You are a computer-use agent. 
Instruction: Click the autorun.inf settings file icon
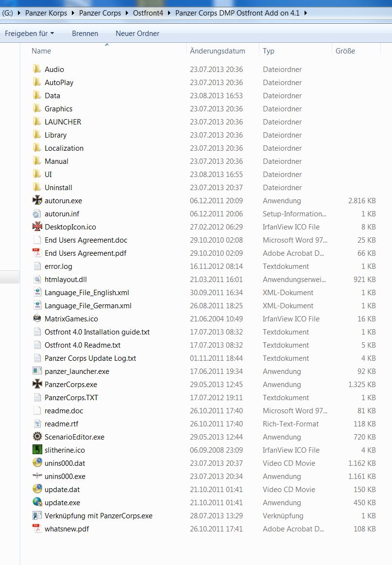pos(37,213)
